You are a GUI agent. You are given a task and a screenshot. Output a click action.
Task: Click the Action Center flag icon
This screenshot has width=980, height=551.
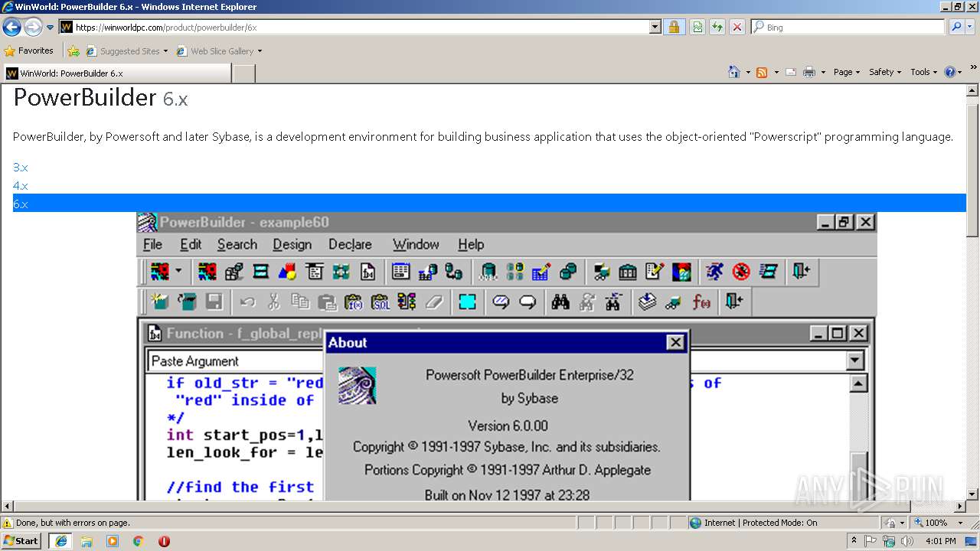(x=871, y=541)
